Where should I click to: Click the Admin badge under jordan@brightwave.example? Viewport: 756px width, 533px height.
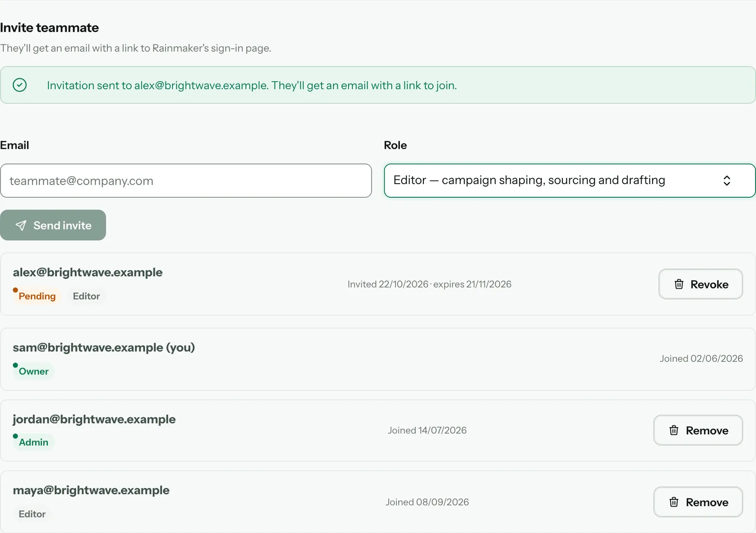pyautogui.click(x=34, y=442)
